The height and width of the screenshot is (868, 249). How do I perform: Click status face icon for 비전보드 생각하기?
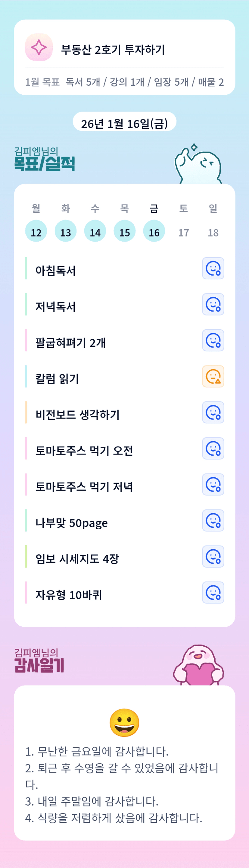pyautogui.click(x=213, y=413)
